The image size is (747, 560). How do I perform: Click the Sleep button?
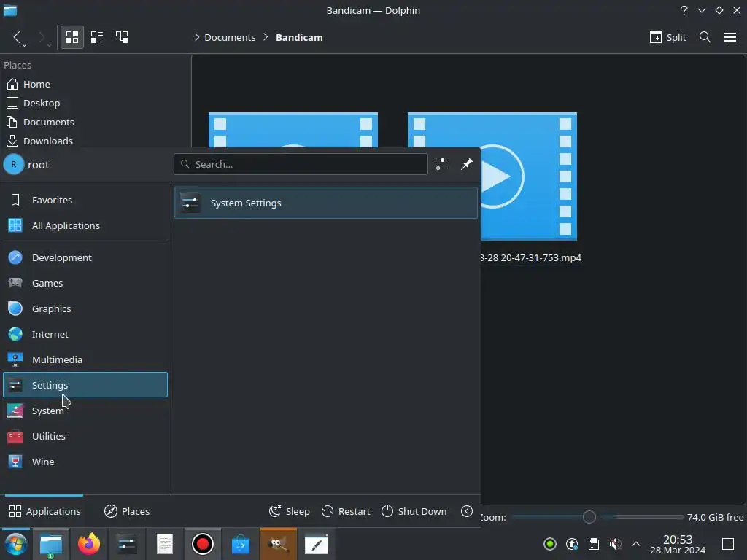(x=289, y=511)
